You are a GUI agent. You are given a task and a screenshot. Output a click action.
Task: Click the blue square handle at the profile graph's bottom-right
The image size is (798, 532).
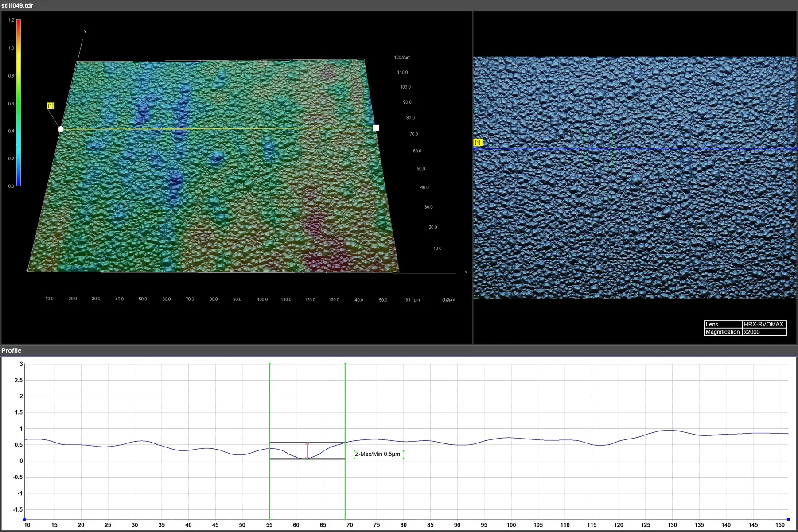coord(788,520)
